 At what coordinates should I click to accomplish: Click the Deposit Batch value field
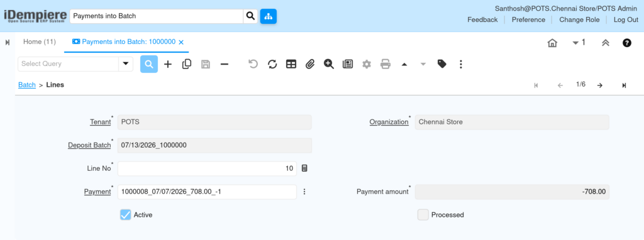[215, 145]
